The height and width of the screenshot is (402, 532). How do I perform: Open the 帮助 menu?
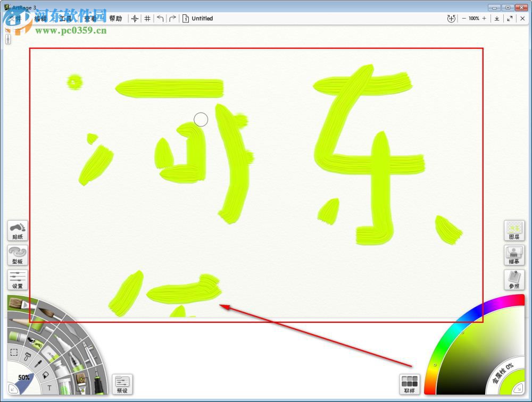(116, 18)
